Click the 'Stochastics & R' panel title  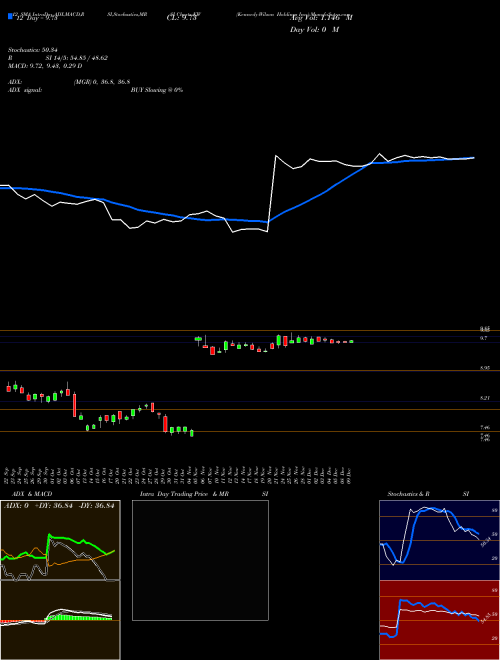pos(408,494)
